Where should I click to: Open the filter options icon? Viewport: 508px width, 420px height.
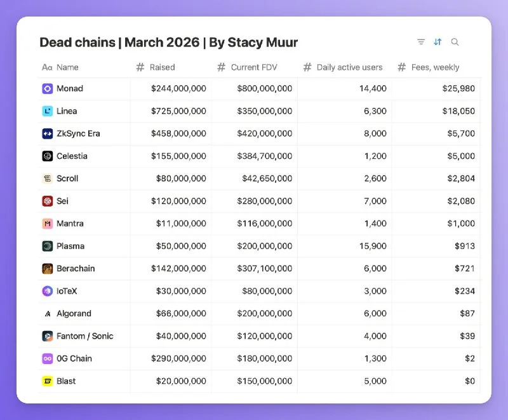click(x=420, y=42)
